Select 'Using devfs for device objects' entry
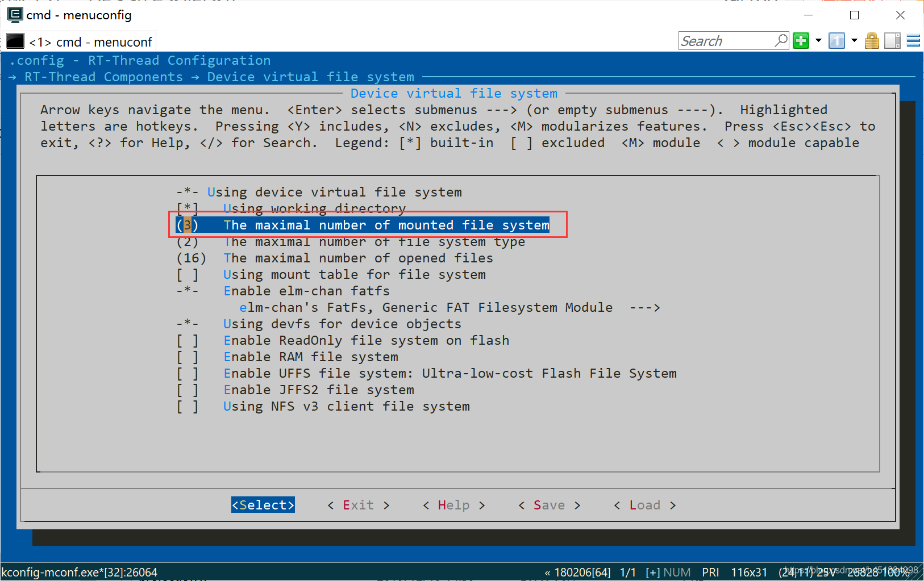 (319, 324)
